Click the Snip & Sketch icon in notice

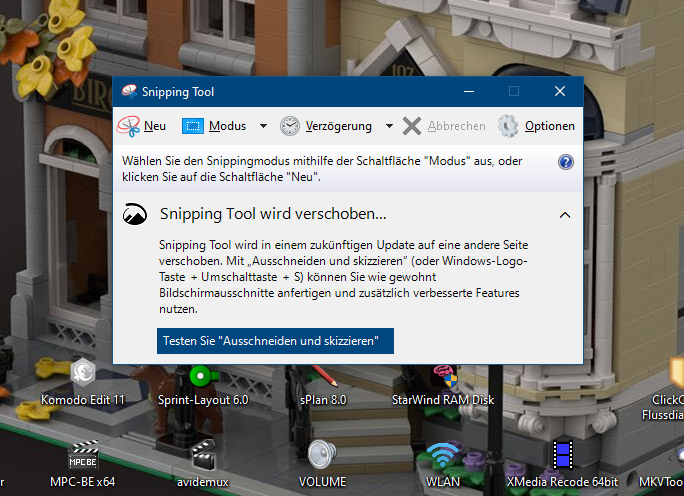135,214
